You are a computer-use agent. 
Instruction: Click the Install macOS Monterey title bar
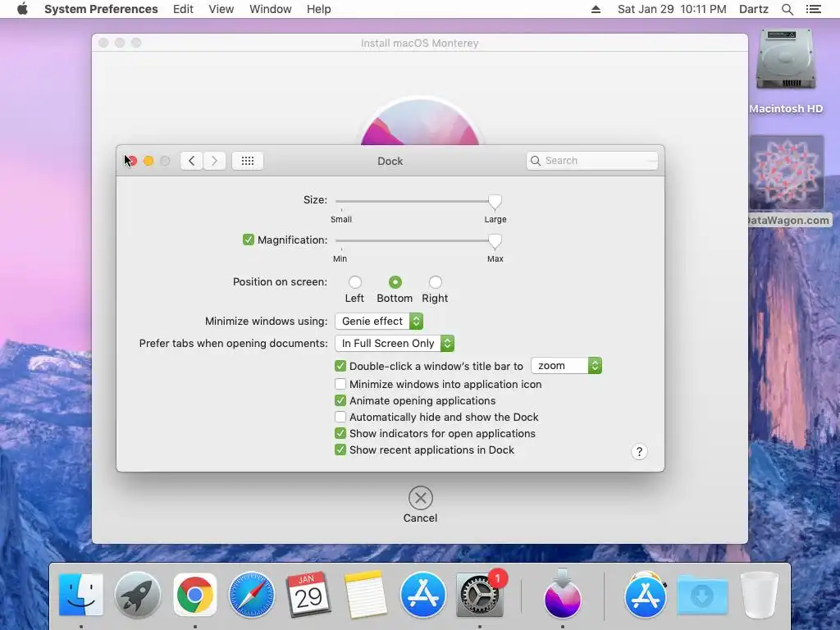[420, 43]
